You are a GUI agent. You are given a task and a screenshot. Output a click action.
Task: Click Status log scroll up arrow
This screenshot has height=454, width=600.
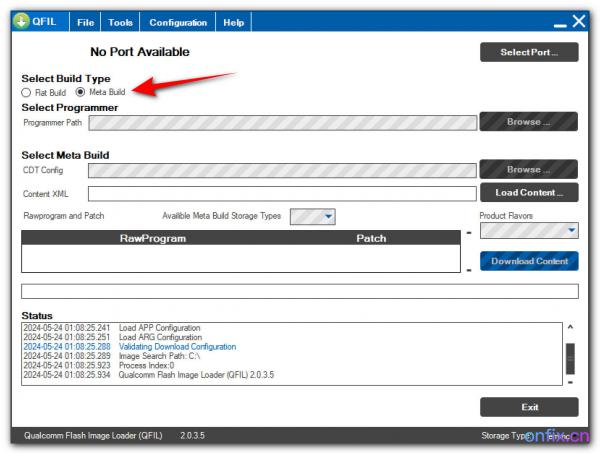click(570, 327)
